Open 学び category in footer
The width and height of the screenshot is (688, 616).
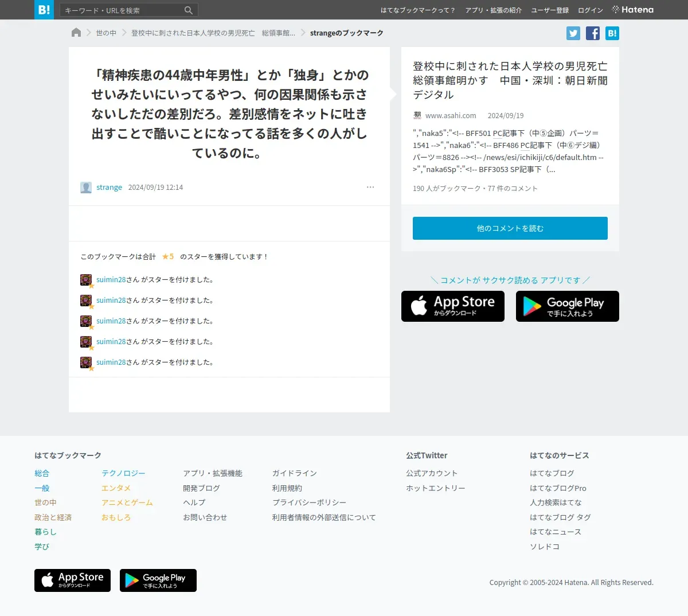[42, 547]
